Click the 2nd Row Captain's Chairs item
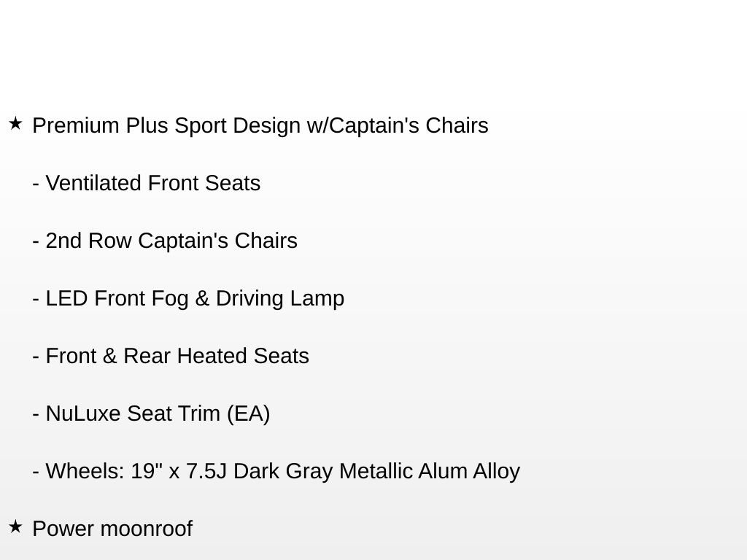Viewport: 747px width, 560px height. tap(171, 241)
